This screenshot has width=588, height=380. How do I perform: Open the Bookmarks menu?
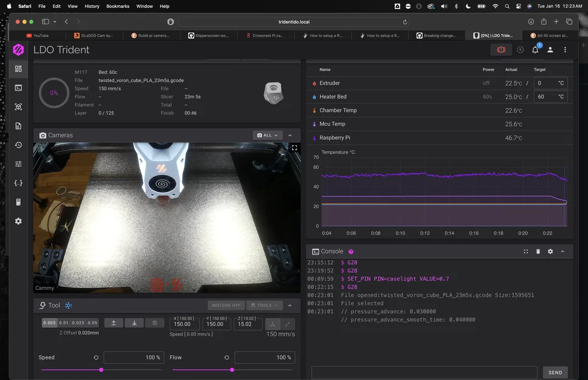click(118, 6)
